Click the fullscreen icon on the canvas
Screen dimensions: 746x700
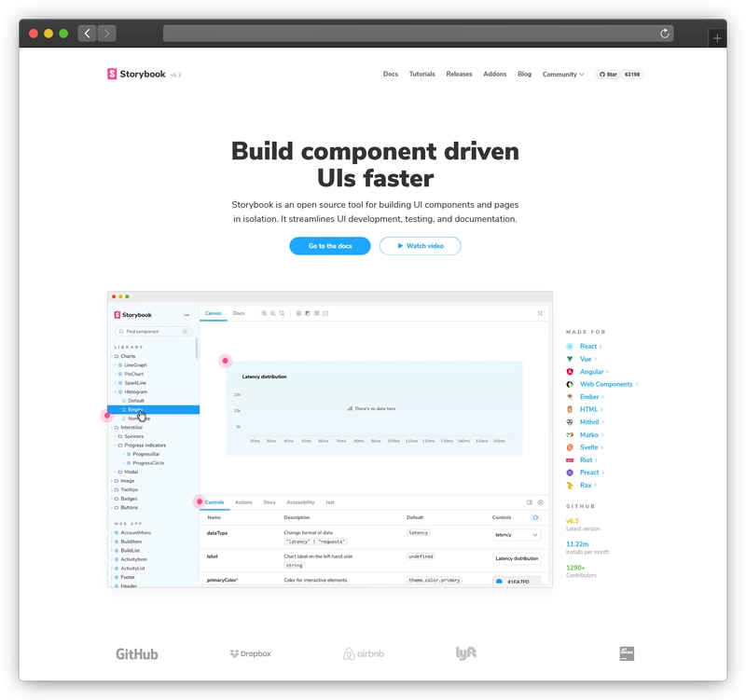pos(540,313)
